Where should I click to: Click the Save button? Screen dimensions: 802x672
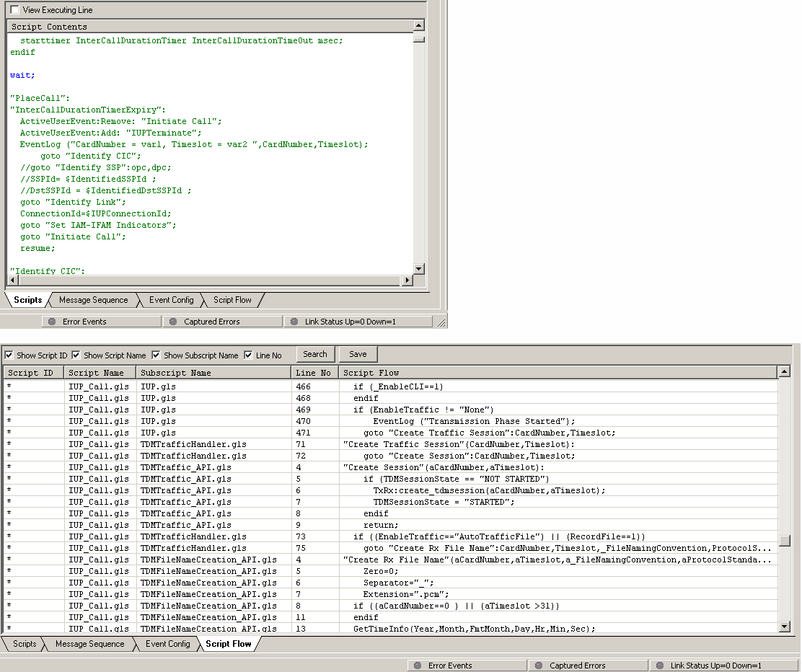[358, 354]
